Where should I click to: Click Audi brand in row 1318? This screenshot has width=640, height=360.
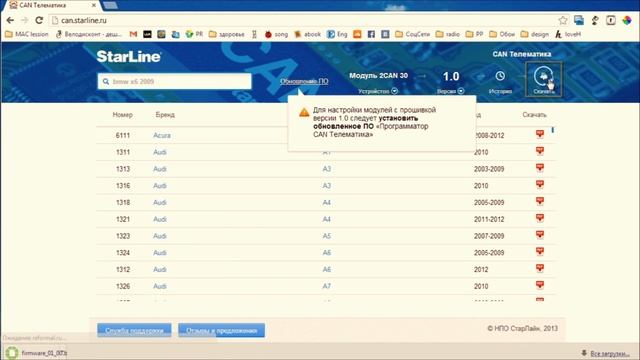(160, 202)
